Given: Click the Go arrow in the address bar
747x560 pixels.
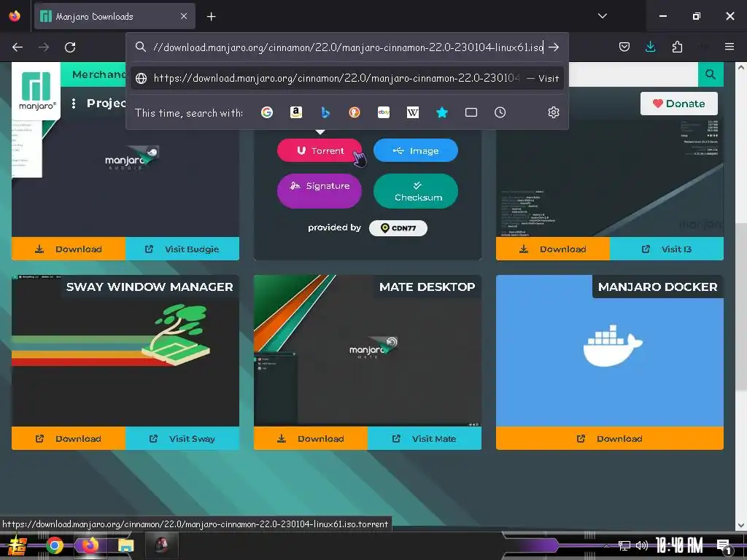Looking at the screenshot, I should tap(554, 47).
